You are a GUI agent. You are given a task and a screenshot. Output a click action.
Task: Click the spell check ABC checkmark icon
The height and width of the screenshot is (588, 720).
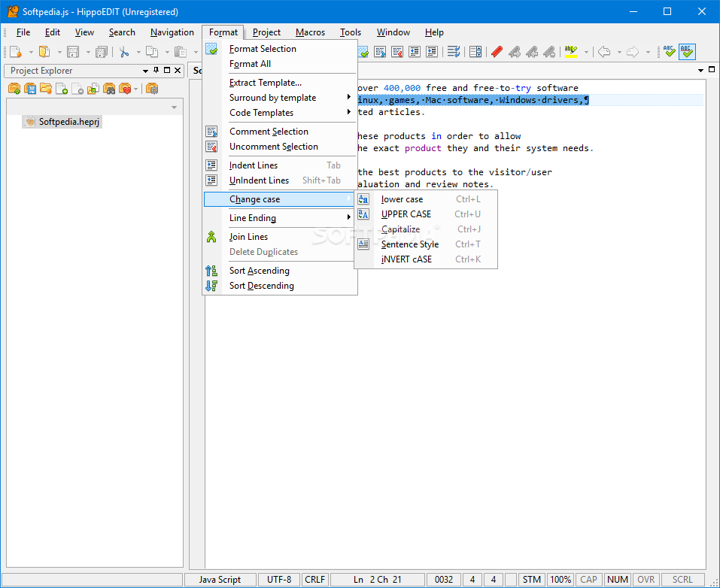coord(670,51)
